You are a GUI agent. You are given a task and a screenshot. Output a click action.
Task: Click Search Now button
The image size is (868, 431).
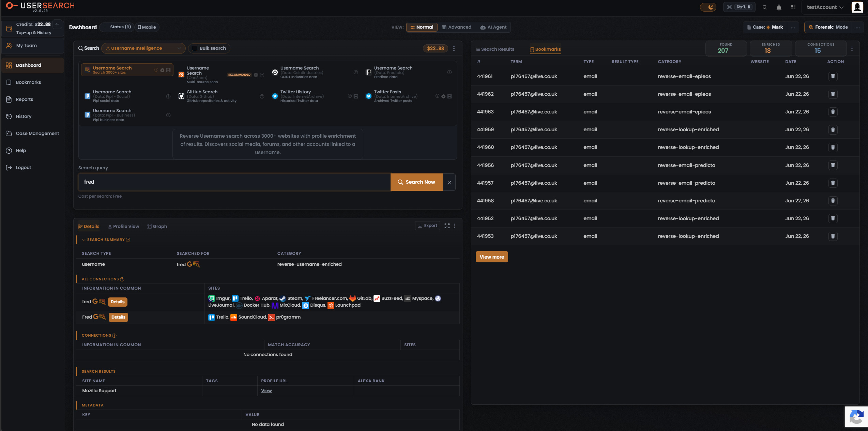416,182
